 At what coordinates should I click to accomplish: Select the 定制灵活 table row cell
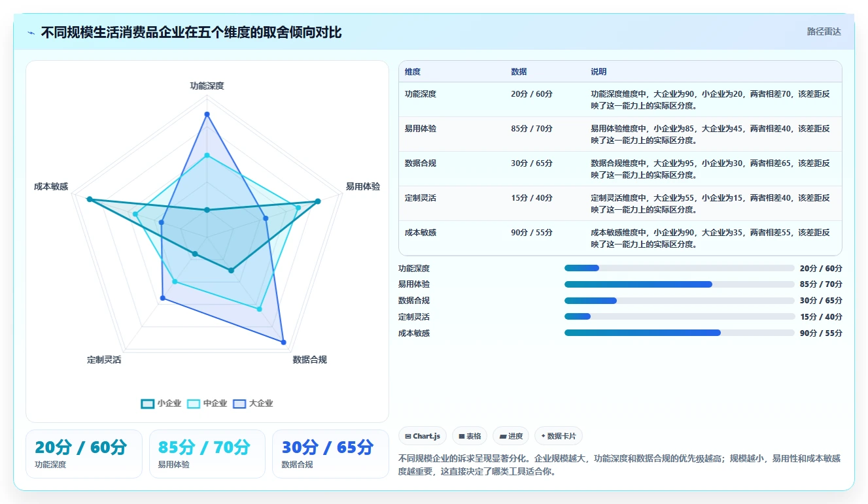click(421, 198)
